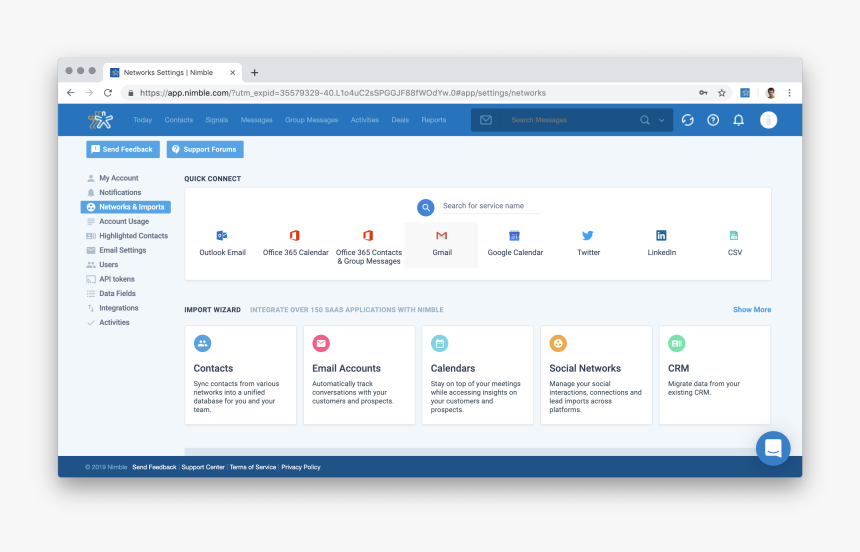Reload the page in Chrome

(108, 93)
